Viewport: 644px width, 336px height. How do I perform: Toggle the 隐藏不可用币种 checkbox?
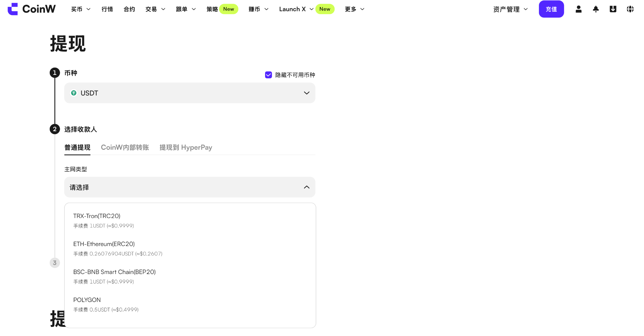[269, 75]
